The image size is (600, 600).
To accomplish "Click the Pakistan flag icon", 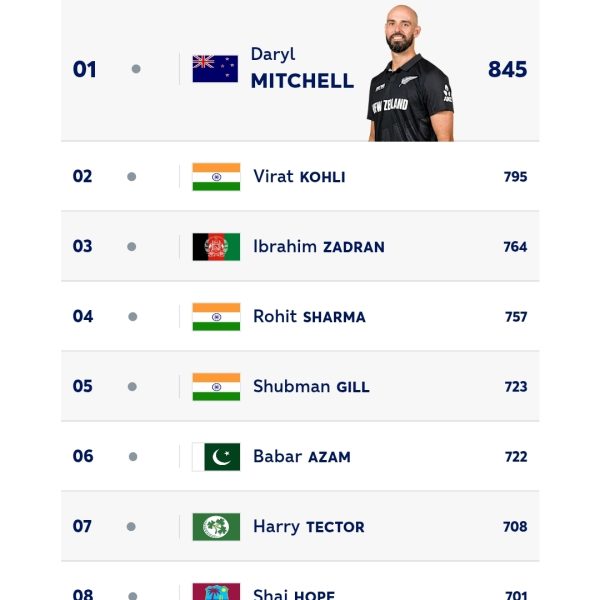I will (216, 457).
